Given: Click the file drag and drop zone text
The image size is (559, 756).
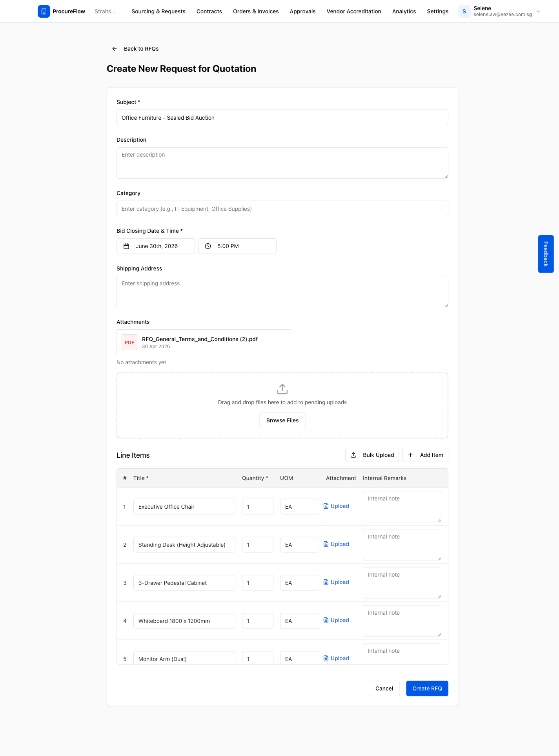Looking at the screenshot, I should coord(282,402).
